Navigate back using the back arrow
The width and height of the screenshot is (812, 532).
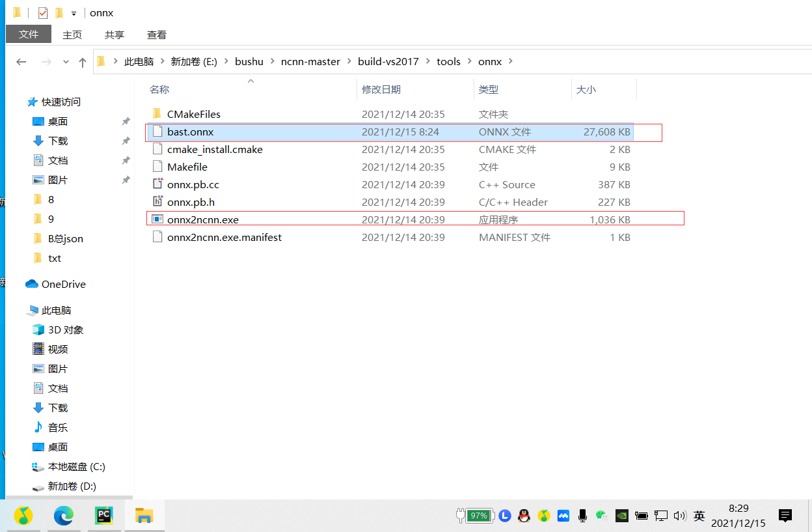click(21, 61)
